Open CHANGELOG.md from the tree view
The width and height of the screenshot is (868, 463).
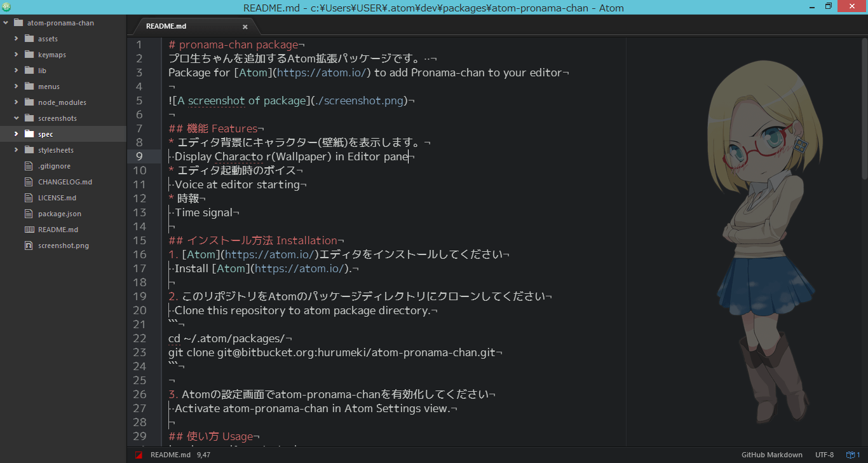65,182
